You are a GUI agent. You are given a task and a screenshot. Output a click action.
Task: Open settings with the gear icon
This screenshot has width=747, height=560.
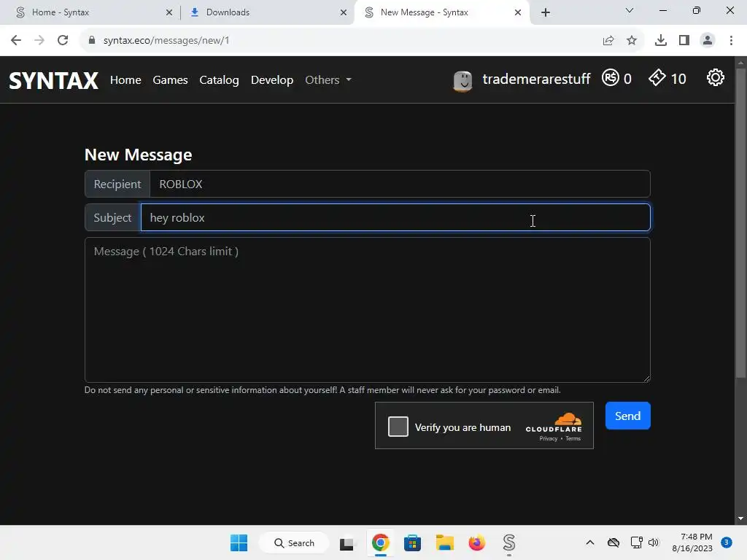click(x=716, y=77)
